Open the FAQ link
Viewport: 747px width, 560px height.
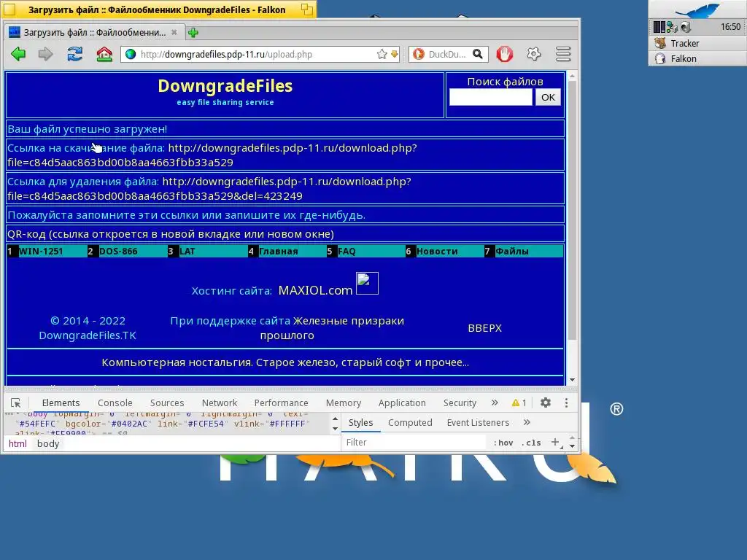coord(347,251)
